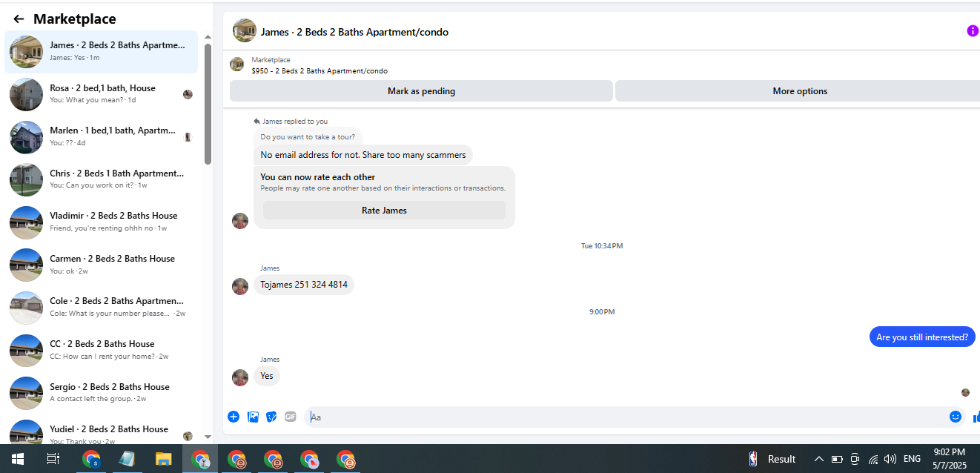Open Cole's 2 Beds 2 Baths Apartment chat
The image size is (980, 473).
tap(101, 307)
